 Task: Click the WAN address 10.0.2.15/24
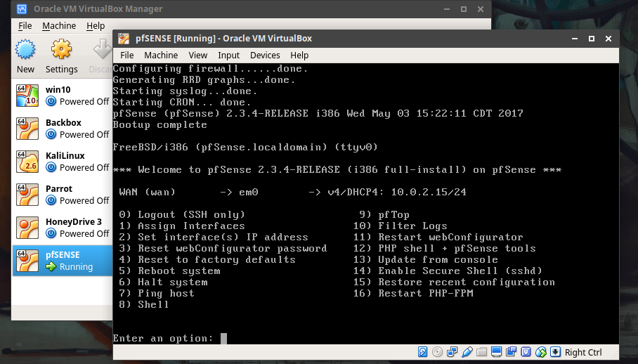click(429, 192)
